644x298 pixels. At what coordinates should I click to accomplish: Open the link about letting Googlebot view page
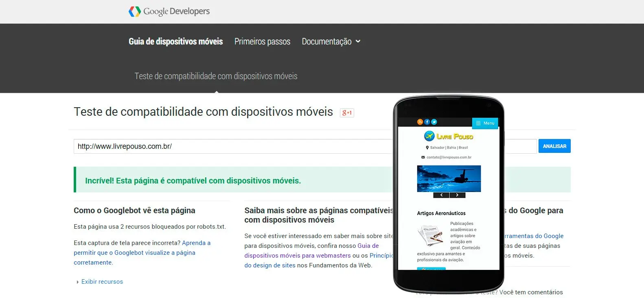(x=142, y=253)
